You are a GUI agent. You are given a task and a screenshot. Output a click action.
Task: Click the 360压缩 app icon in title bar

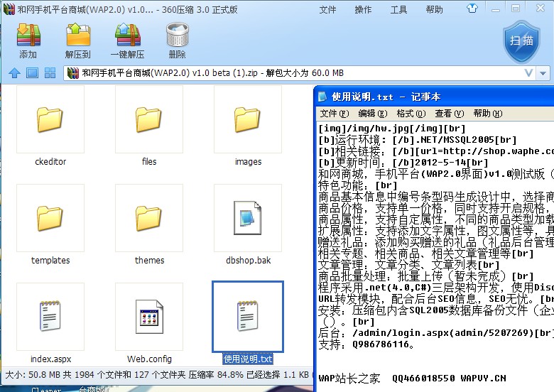9,9
